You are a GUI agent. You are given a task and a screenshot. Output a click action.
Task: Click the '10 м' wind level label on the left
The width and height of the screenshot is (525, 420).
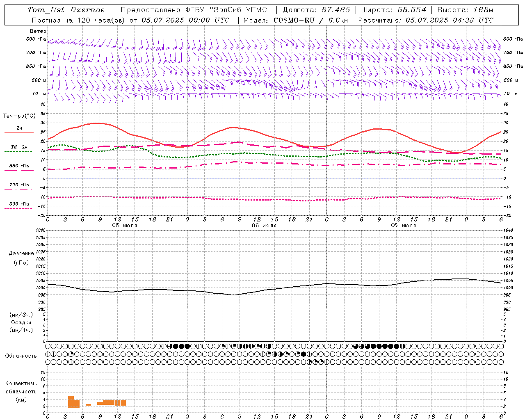coord(39,94)
